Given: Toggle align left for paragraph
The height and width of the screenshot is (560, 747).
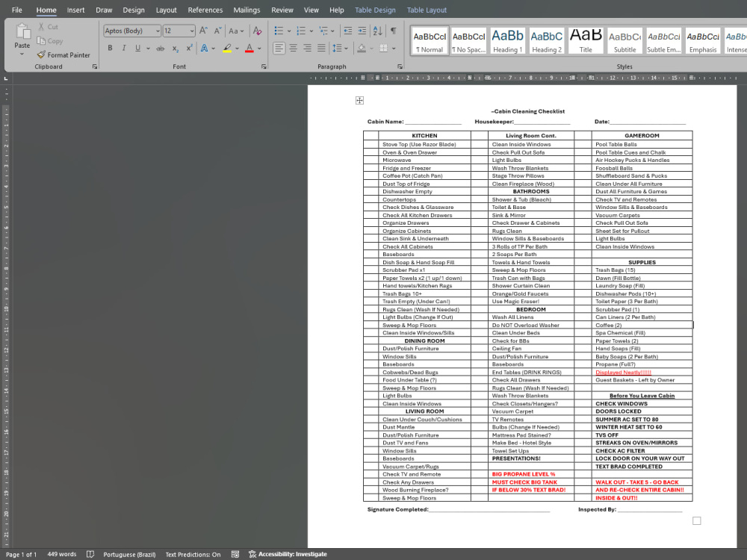Looking at the screenshot, I should click(279, 48).
